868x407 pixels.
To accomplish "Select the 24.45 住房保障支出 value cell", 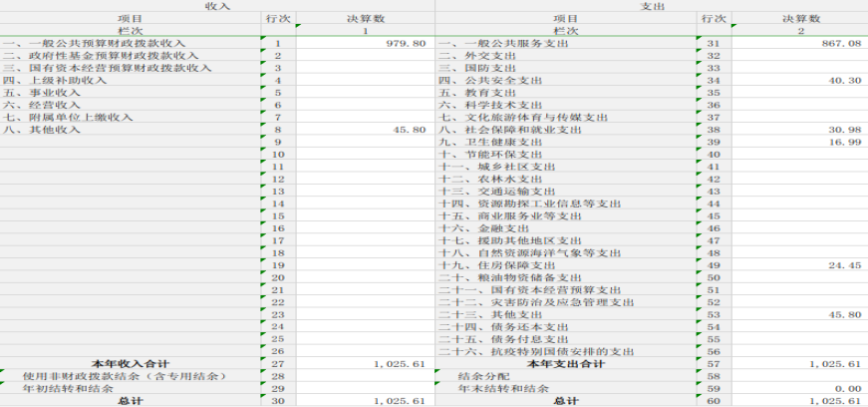I will 800,265.
